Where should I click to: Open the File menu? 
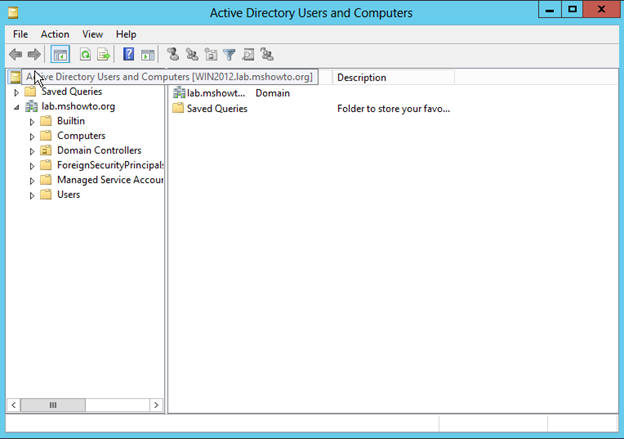20,34
